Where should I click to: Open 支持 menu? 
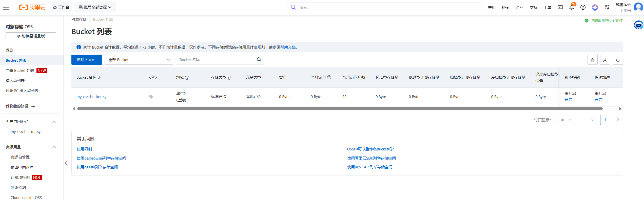coord(534,8)
